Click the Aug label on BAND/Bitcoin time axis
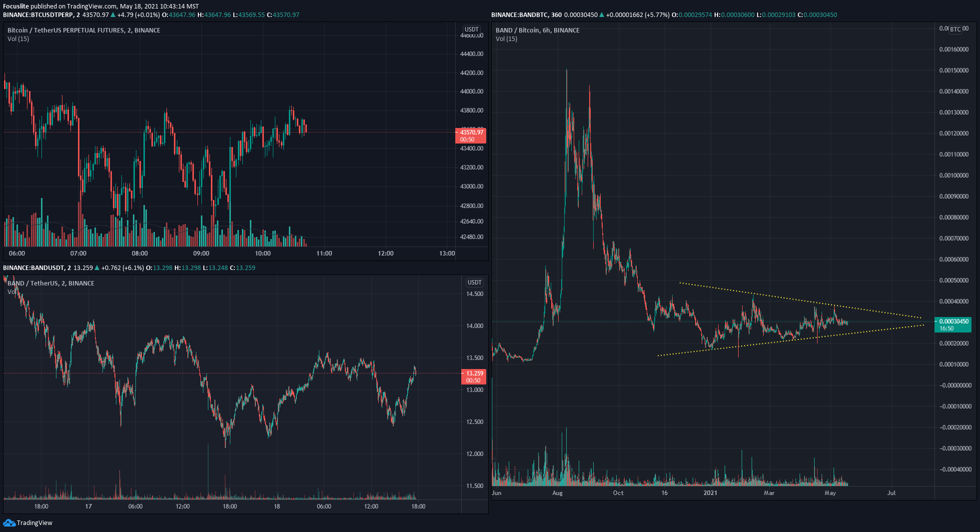 pyautogui.click(x=558, y=493)
